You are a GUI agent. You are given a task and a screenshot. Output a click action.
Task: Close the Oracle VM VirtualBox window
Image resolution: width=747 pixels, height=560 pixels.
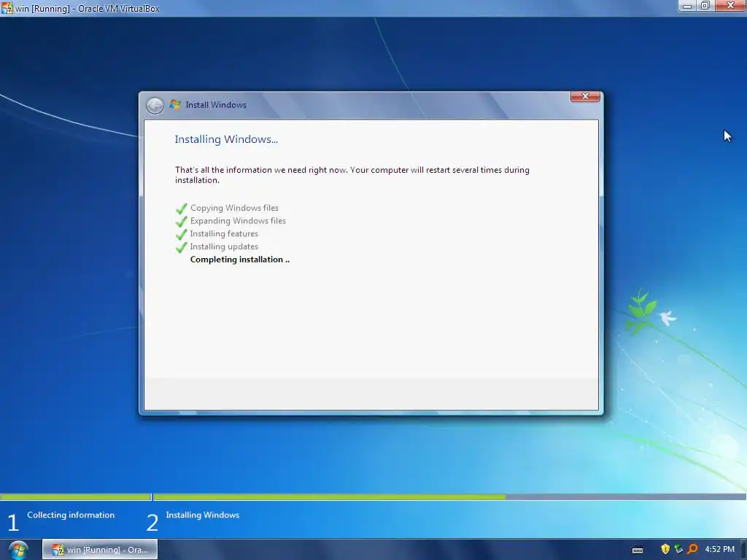[x=730, y=6]
